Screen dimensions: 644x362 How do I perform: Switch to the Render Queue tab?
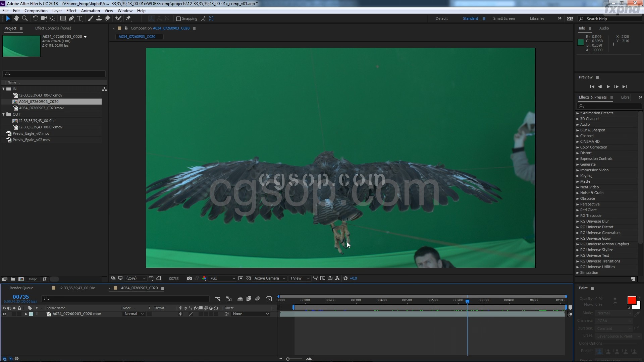click(x=21, y=288)
